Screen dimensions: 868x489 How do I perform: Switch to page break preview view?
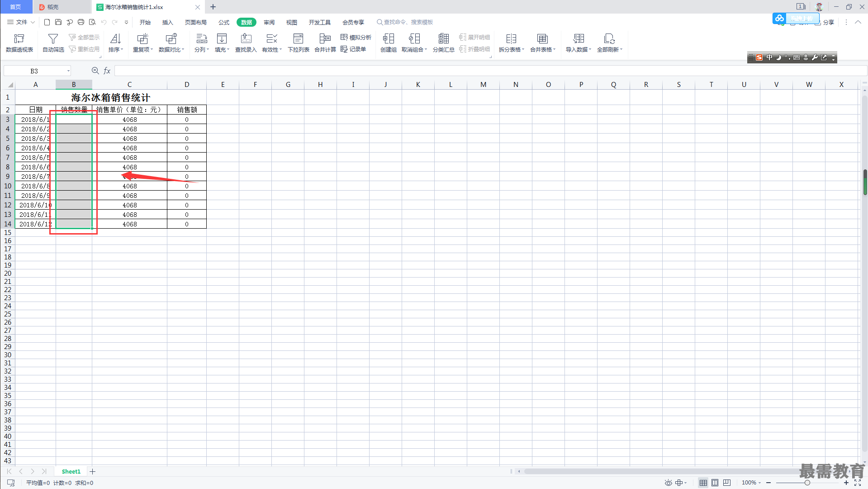727,483
